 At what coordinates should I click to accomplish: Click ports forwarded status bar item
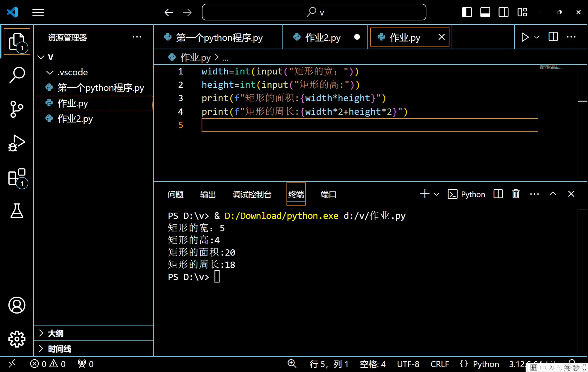85,364
